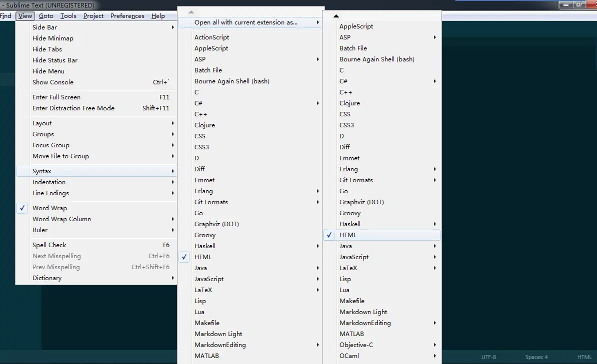Open the Syntax submenu entry

coord(96,172)
